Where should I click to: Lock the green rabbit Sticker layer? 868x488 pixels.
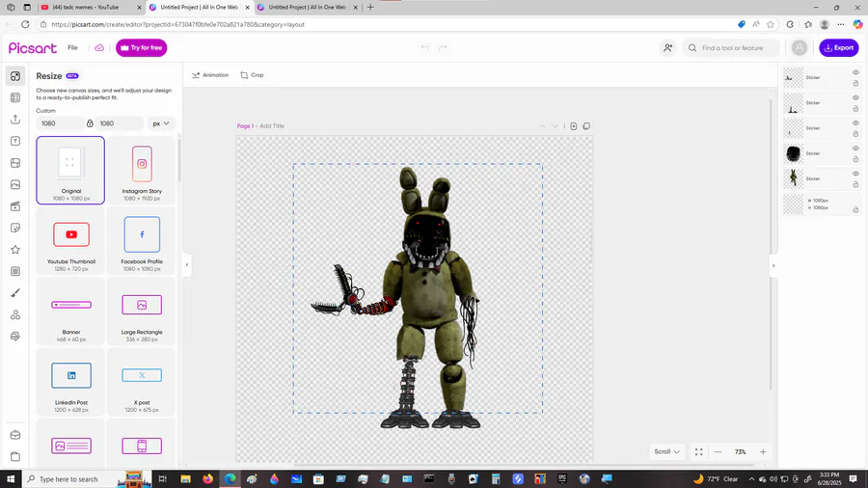coord(855,185)
